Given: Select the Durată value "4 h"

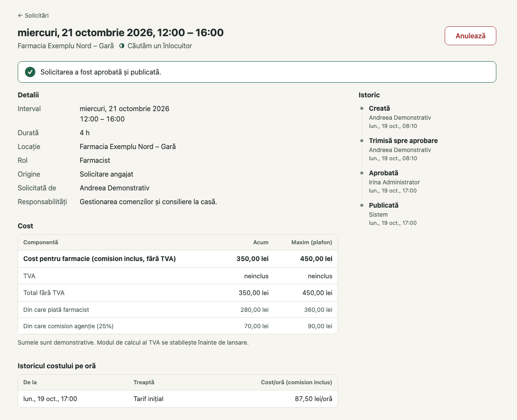Looking at the screenshot, I should (85, 133).
